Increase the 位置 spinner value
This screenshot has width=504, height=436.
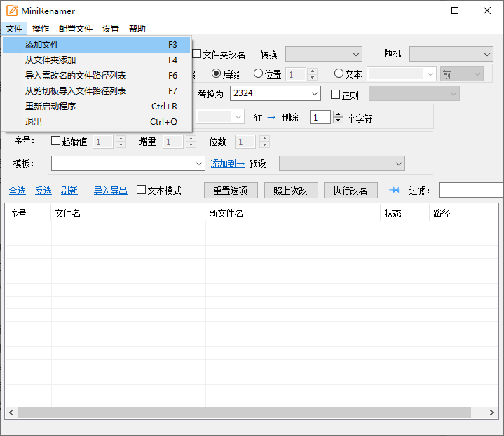(x=312, y=71)
